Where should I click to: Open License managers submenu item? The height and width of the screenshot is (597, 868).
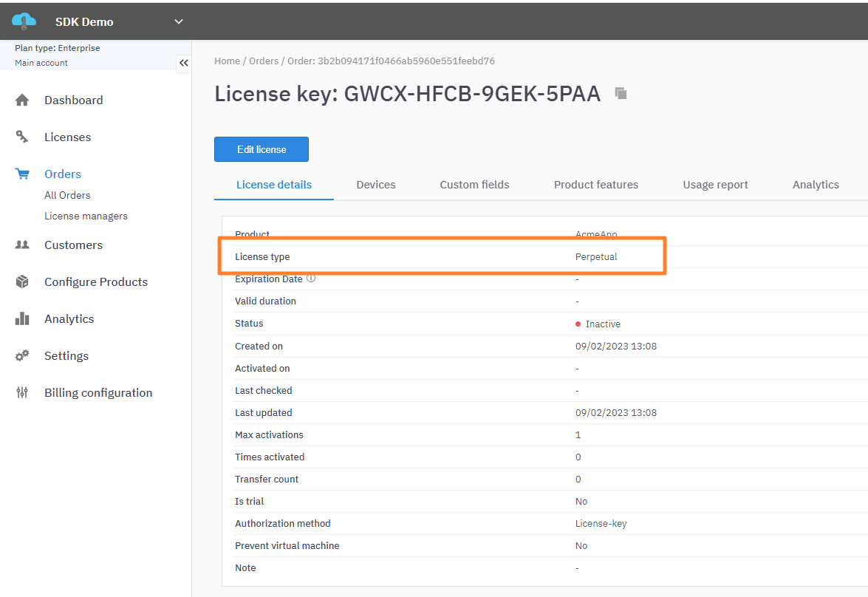pos(86,216)
